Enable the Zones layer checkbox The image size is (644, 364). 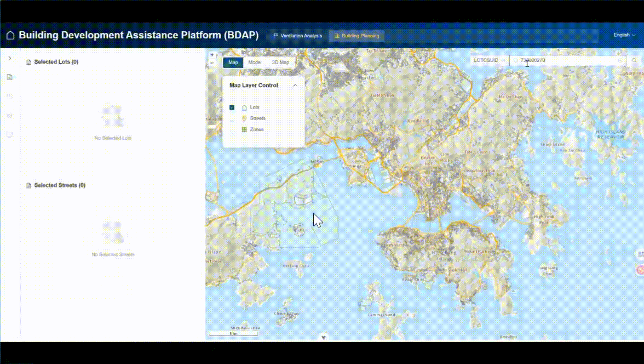pos(232,130)
